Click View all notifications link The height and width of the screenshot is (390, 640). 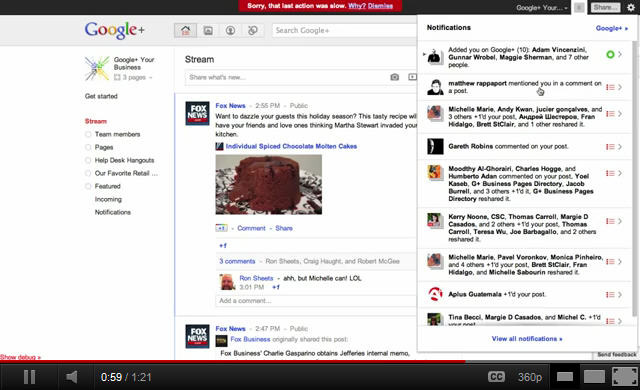(x=527, y=339)
